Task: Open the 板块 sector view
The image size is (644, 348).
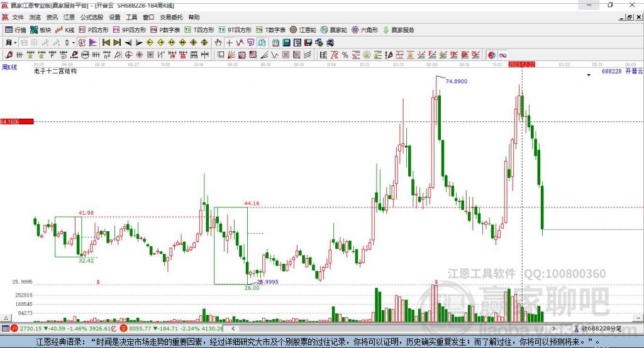Action: tap(40, 30)
